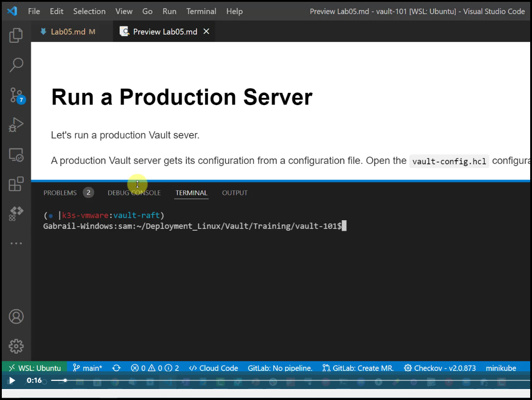Click minikube in the status bar
This screenshot has height=400, width=532.
[x=501, y=368]
